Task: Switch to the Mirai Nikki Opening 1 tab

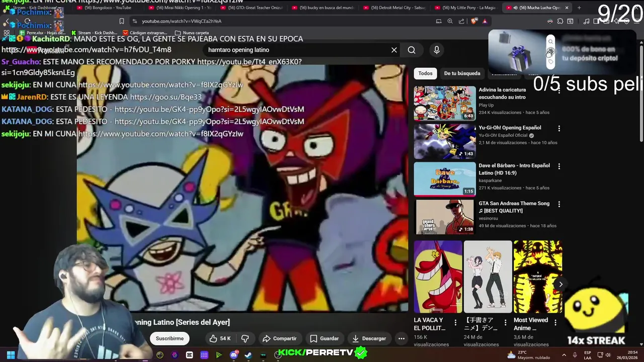Action: coord(180,8)
